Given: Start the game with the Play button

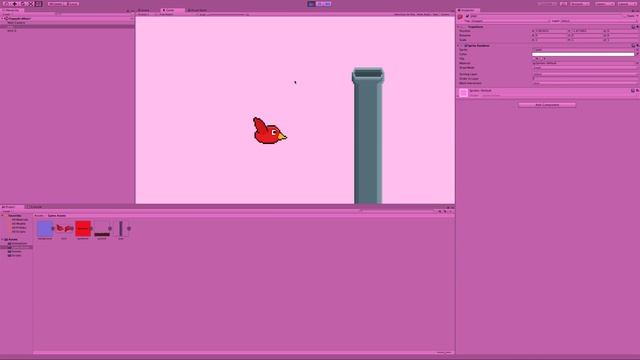Looking at the screenshot, I should (311, 4).
